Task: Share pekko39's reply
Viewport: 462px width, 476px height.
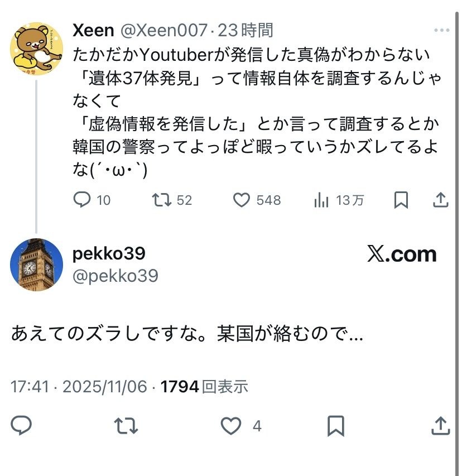Action: tap(441, 426)
